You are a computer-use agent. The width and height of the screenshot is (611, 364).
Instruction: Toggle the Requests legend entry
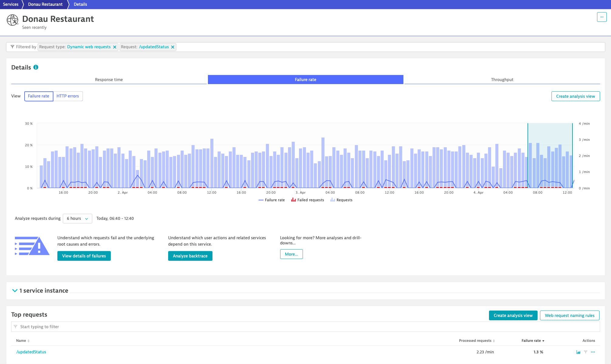(x=341, y=200)
